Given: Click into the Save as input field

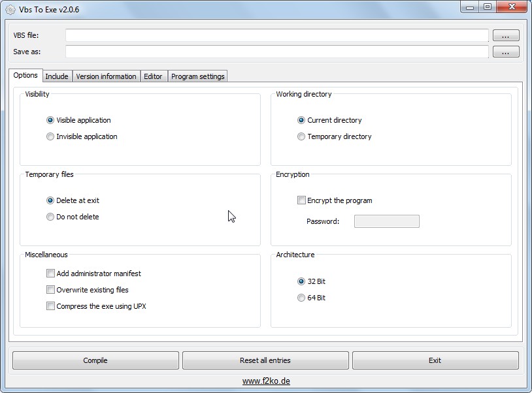Looking at the screenshot, I should (x=277, y=52).
